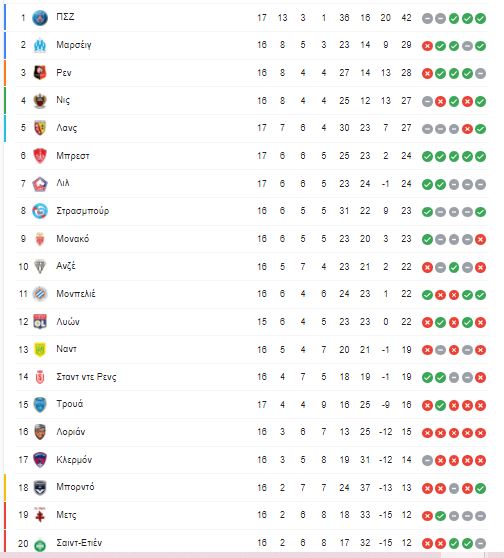Open the Σταντ ντε Ρενς team page
Viewport: 504px width, 558px height.
pyautogui.click(x=86, y=377)
